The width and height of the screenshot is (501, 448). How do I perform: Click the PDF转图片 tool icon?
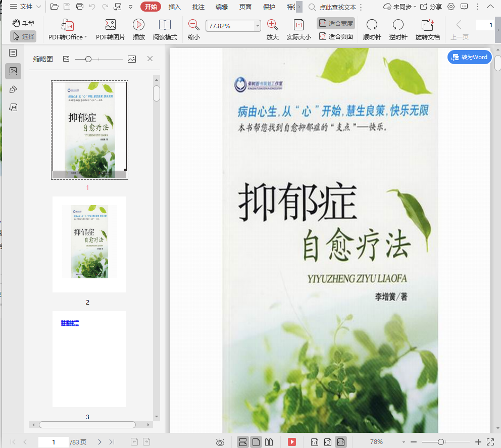[x=110, y=25]
